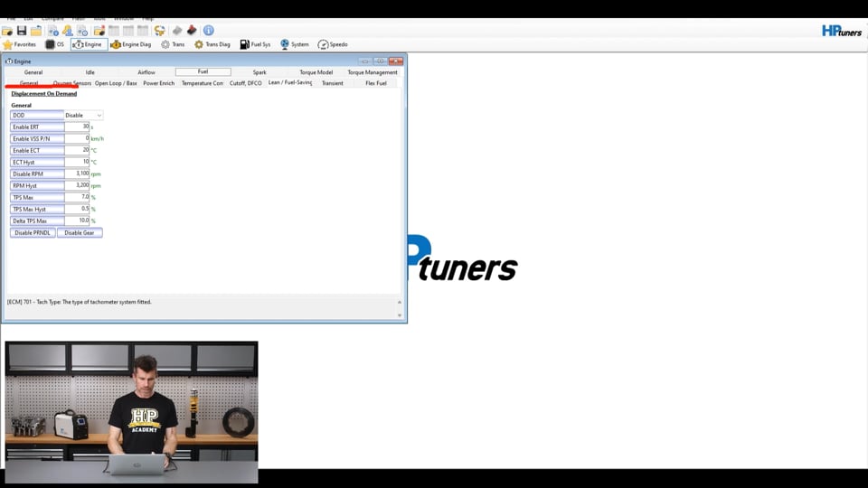Screen dimensions: 868x488
Task: Open Favorites star section
Action: [x=19, y=44]
